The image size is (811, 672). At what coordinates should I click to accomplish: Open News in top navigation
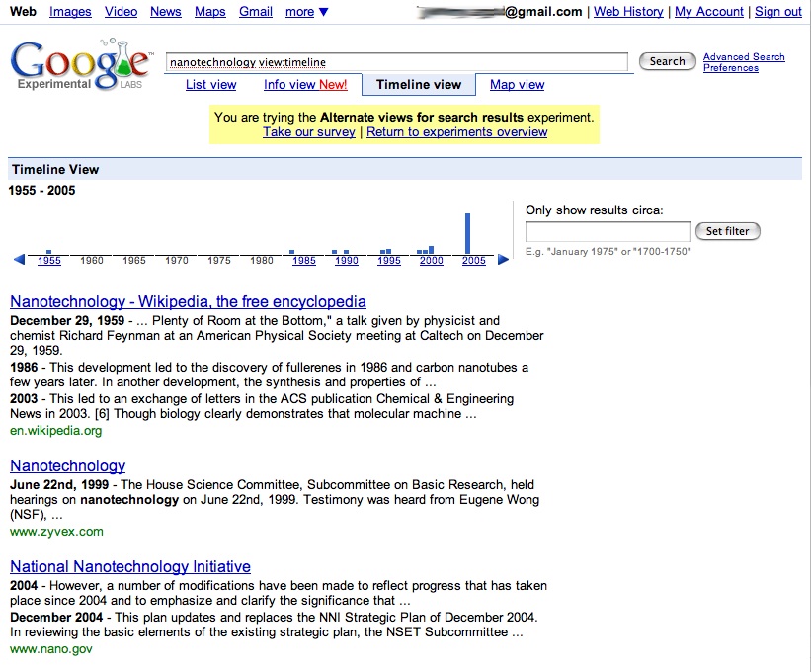[166, 12]
